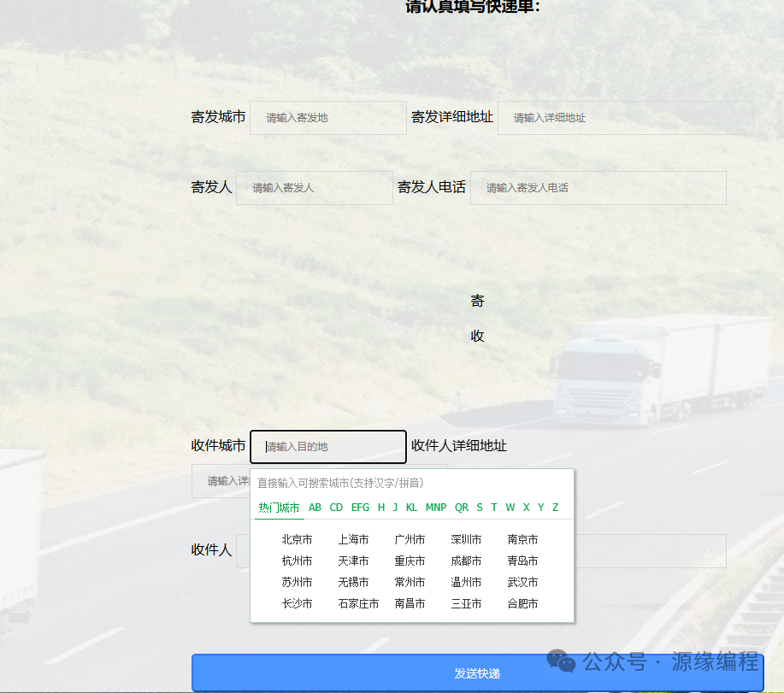
Task: Open the EFG city tab
Action: pos(360,508)
